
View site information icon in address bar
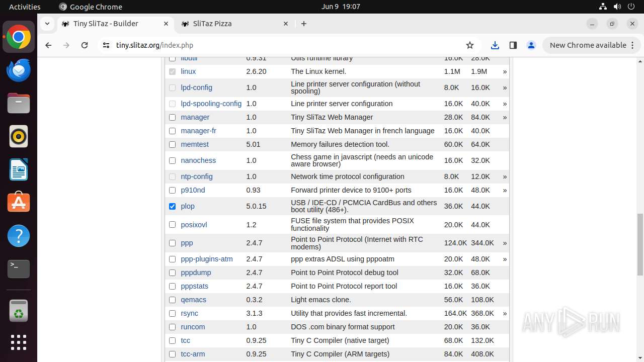click(x=106, y=45)
